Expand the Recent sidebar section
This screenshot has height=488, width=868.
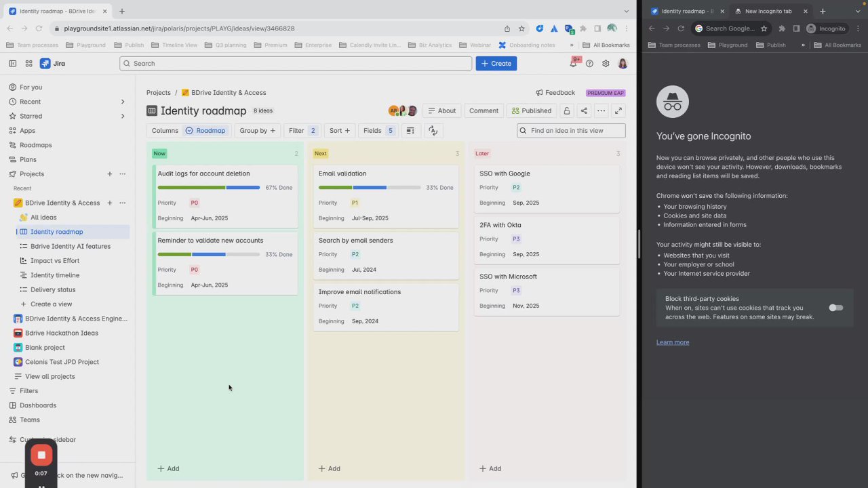click(123, 102)
